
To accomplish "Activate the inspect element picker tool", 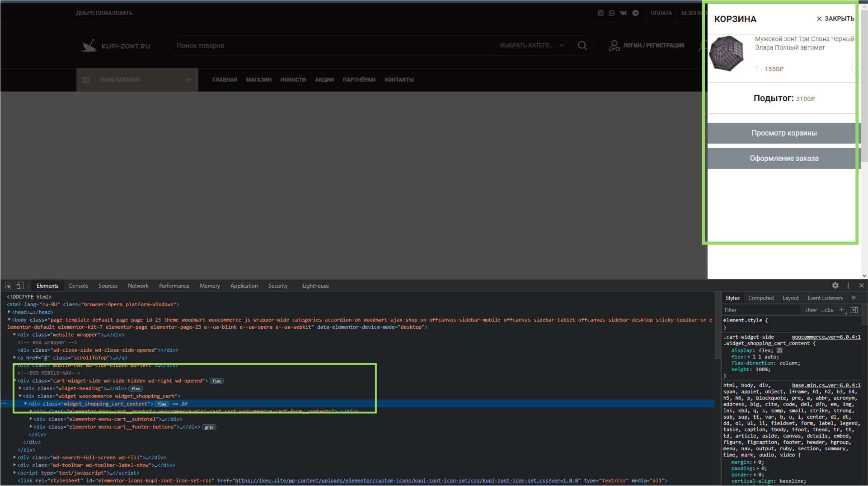I will pyautogui.click(x=8, y=286).
